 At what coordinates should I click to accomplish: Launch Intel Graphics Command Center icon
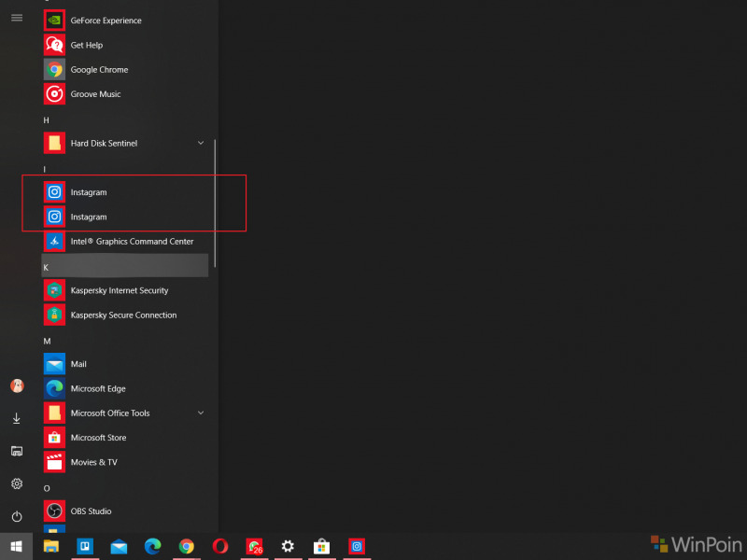54,242
